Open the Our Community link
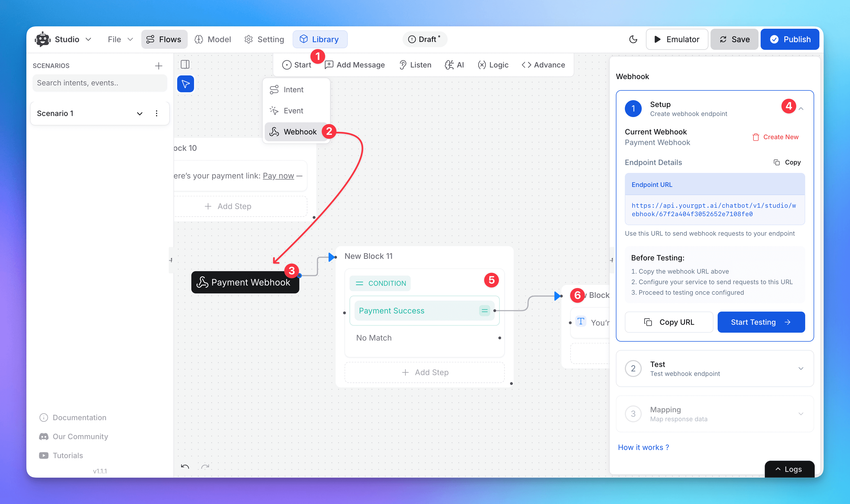850x504 pixels. (x=73, y=437)
